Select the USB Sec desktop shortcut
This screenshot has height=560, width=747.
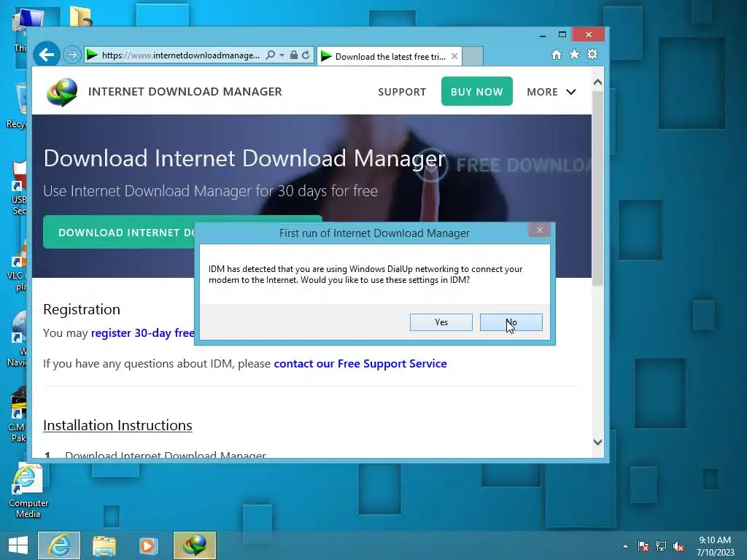(19, 188)
